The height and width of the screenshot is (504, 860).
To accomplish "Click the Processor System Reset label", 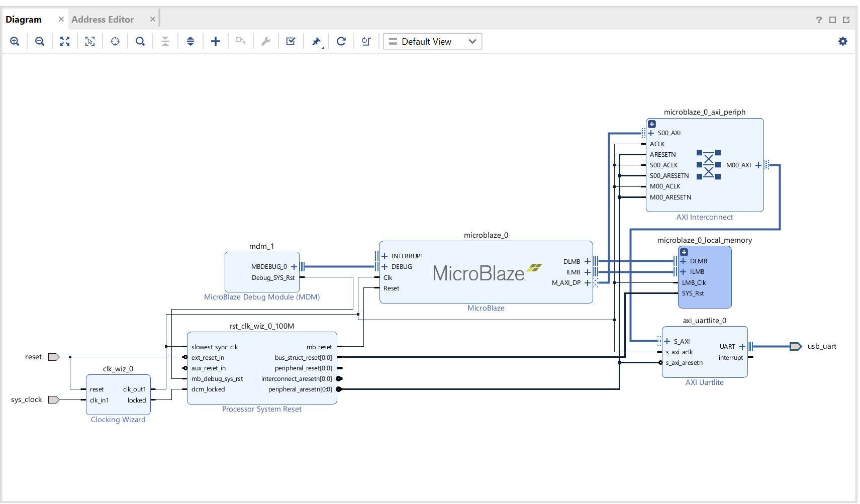I will (x=262, y=409).
